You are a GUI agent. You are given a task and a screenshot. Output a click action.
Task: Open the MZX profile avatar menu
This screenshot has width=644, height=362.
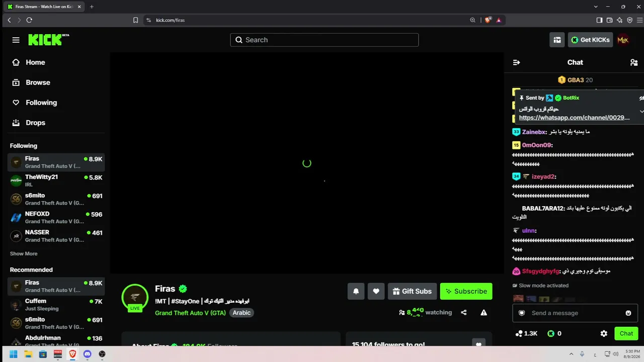(623, 40)
